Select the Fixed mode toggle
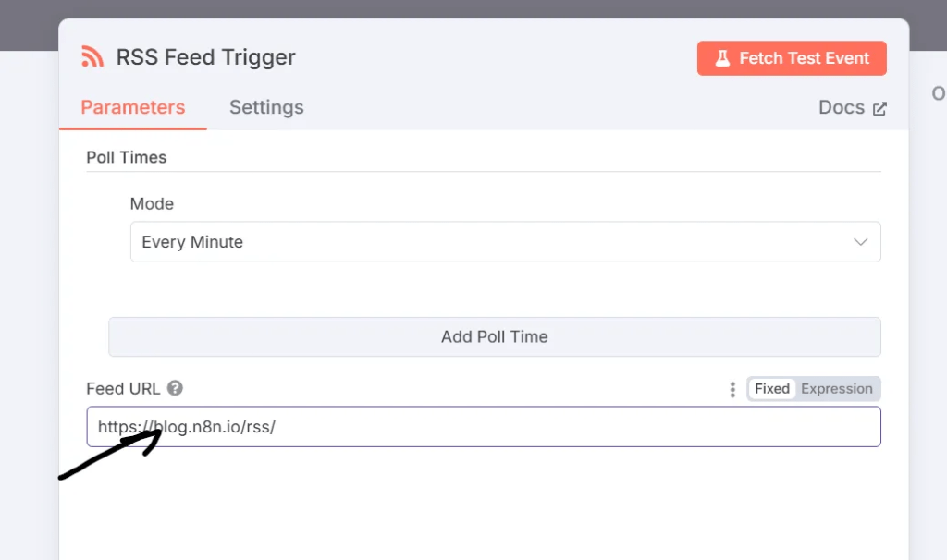The width and height of the screenshot is (947, 560). point(772,389)
